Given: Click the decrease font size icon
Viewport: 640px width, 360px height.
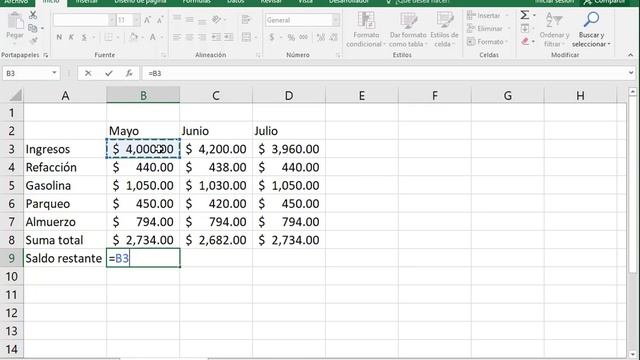Looking at the screenshot, I should point(160,20).
